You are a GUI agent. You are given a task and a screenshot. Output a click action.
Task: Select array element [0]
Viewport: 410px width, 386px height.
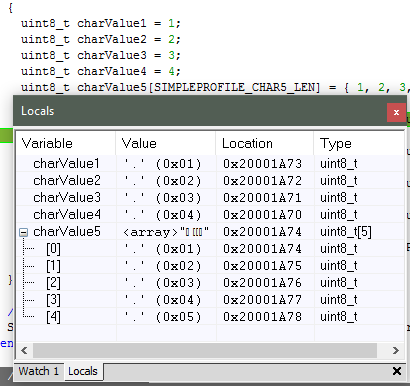[210, 249]
